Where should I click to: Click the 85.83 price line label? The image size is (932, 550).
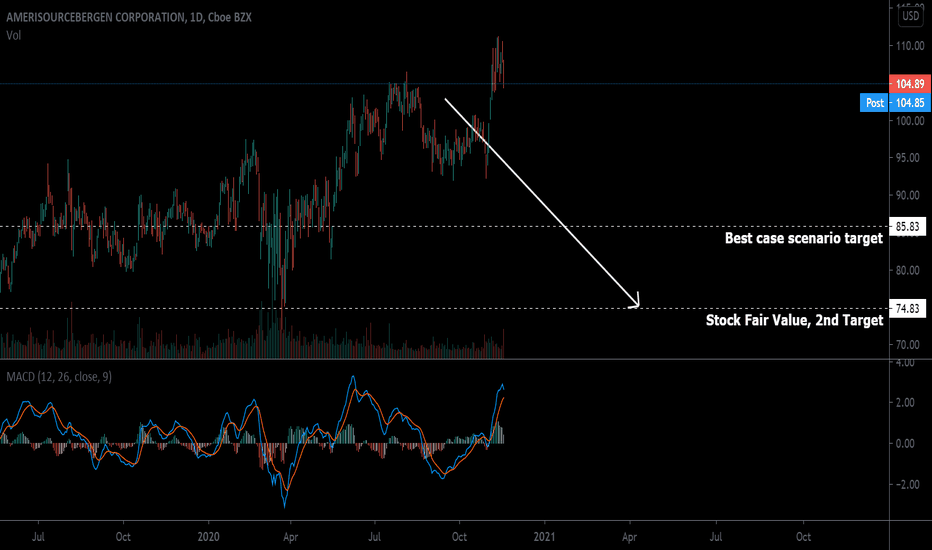point(908,227)
